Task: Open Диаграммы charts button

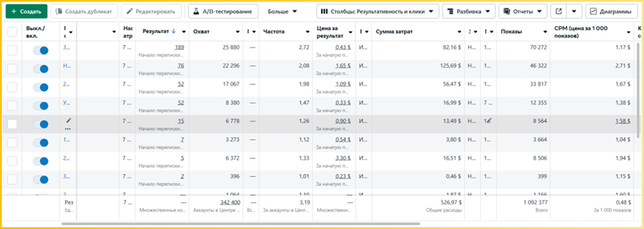Action: point(611,12)
